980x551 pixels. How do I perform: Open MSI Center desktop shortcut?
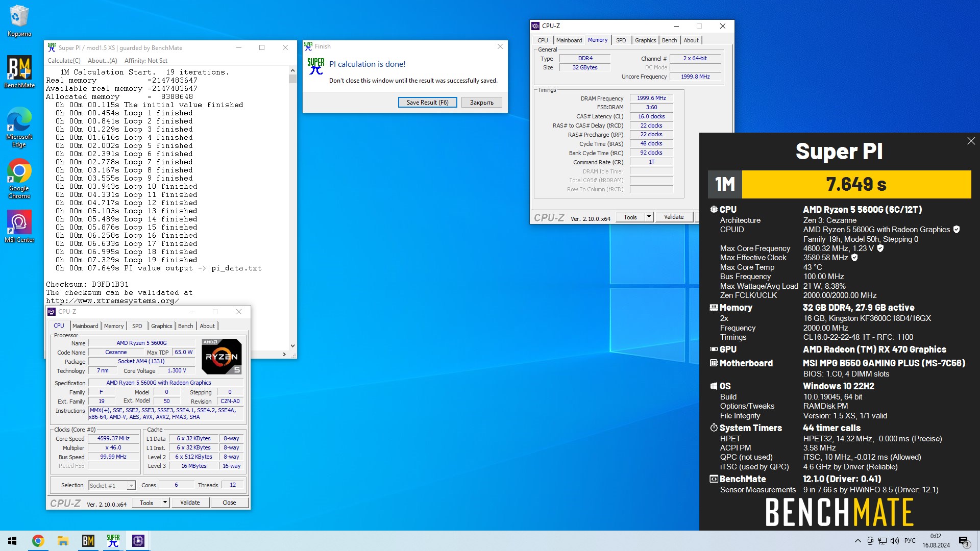19,227
